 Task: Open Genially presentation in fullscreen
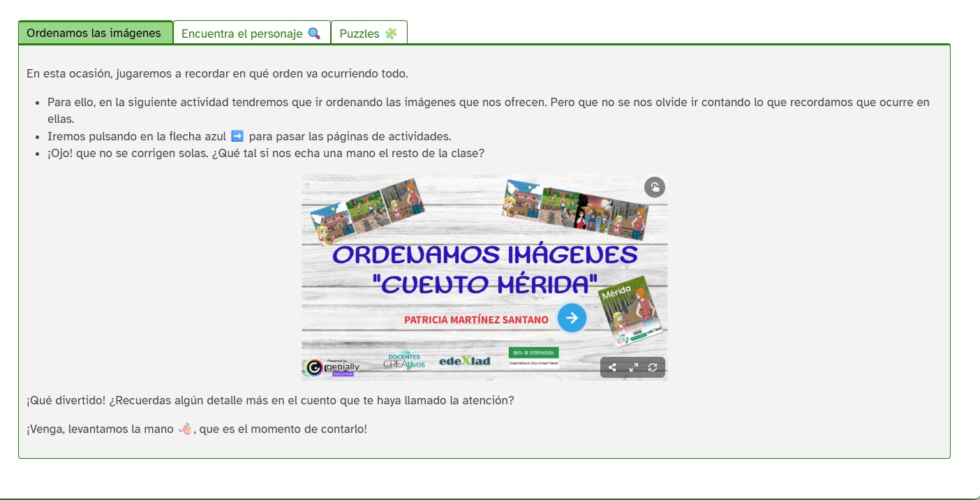click(634, 367)
